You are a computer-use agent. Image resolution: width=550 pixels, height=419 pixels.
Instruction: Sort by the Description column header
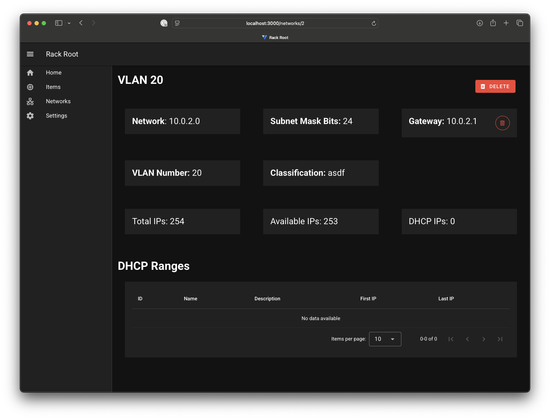coord(267,299)
